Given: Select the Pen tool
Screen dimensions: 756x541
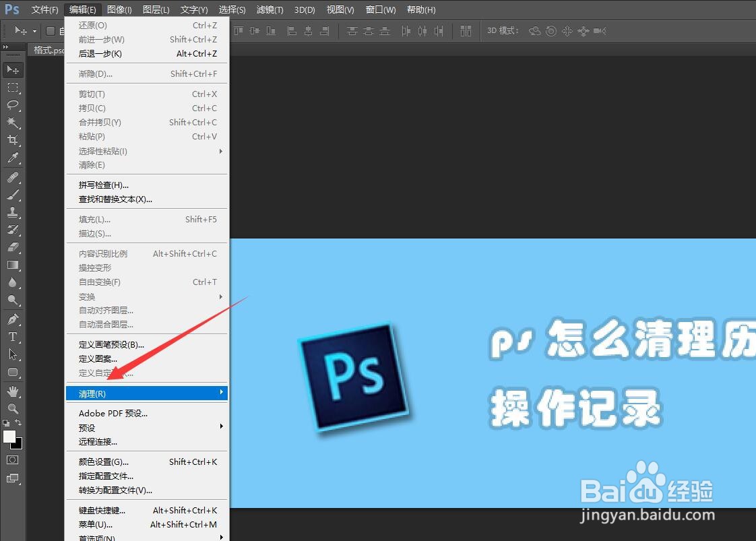Looking at the screenshot, I should (x=13, y=319).
